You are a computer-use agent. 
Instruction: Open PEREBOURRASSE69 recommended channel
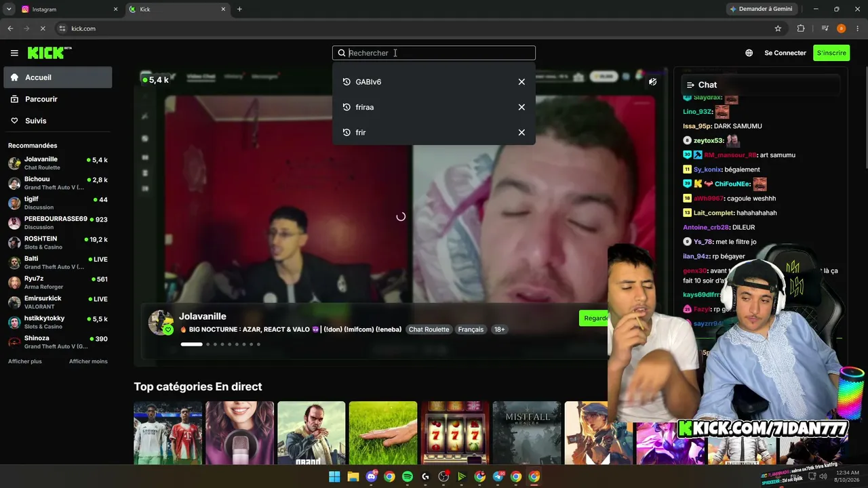pyautogui.click(x=58, y=223)
